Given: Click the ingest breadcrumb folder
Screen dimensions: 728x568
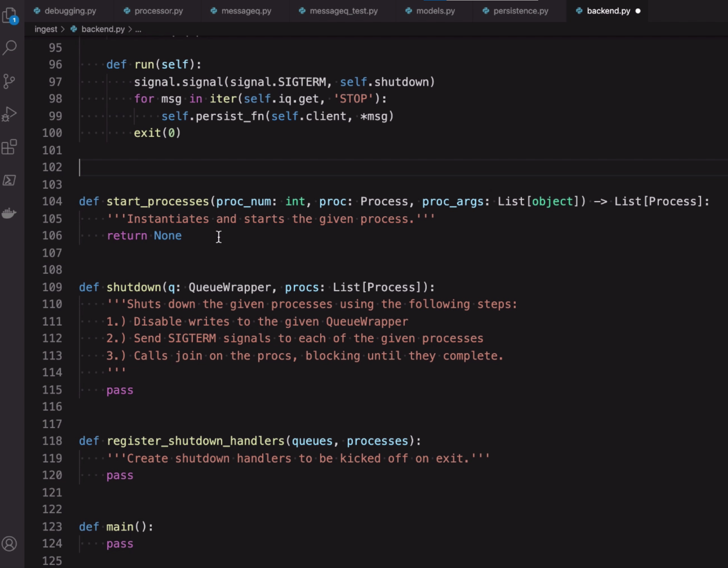Looking at the screenshot, I should (46, 29).
